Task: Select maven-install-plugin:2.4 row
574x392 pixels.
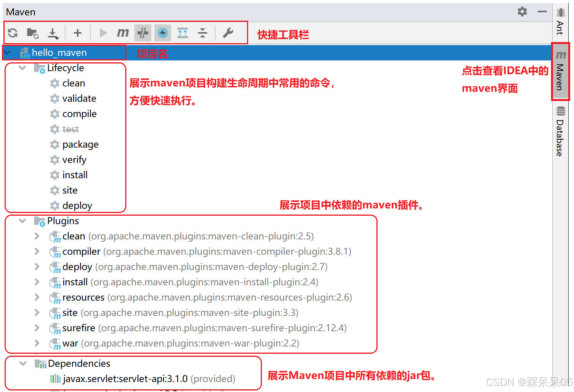Action: pos(190,282)
